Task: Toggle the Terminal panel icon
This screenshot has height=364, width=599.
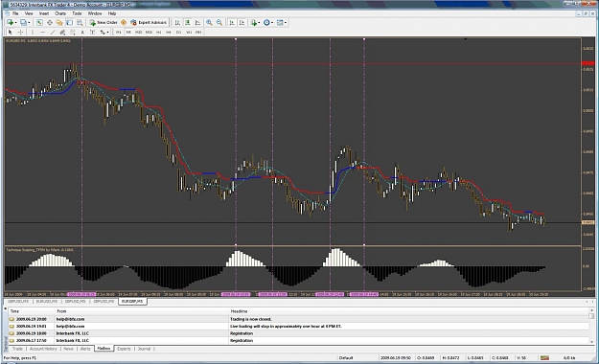Action: click(69, 23)
